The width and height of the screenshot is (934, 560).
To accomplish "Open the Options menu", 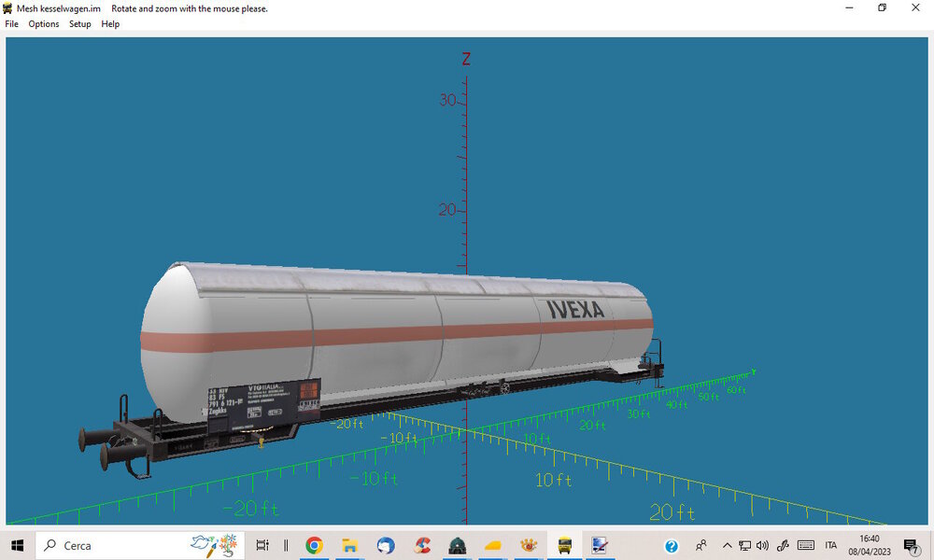I will tap(44, 24).
